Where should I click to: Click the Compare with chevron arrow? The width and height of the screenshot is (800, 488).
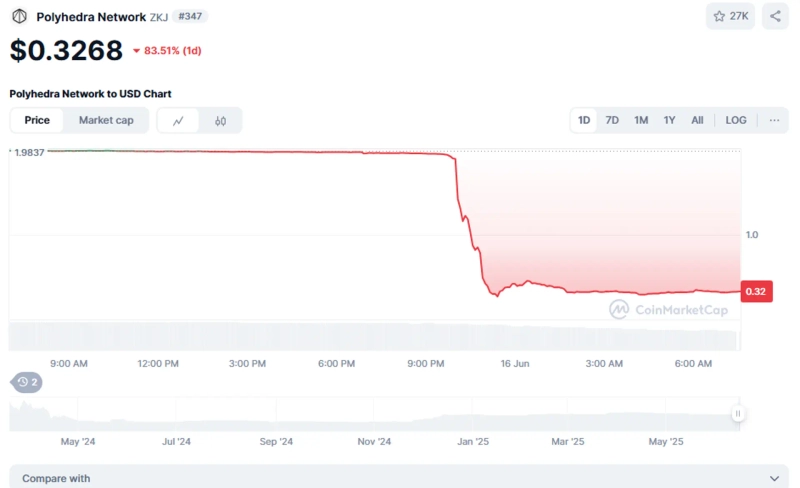tap(774, 479)
